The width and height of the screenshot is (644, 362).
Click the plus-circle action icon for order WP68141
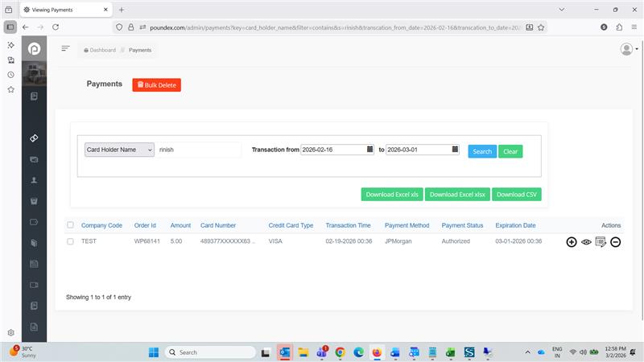pos(572,242)
